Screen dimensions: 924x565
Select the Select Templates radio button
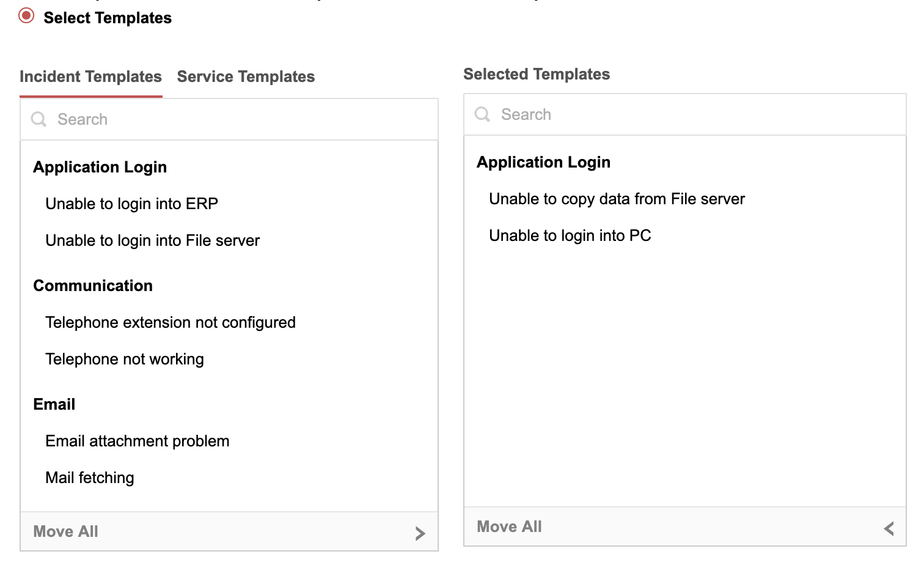26,16
